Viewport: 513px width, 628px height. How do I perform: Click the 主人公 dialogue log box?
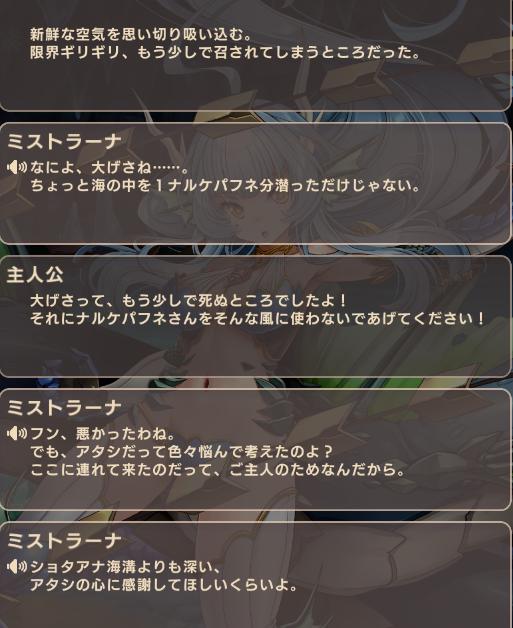[256, 316]
